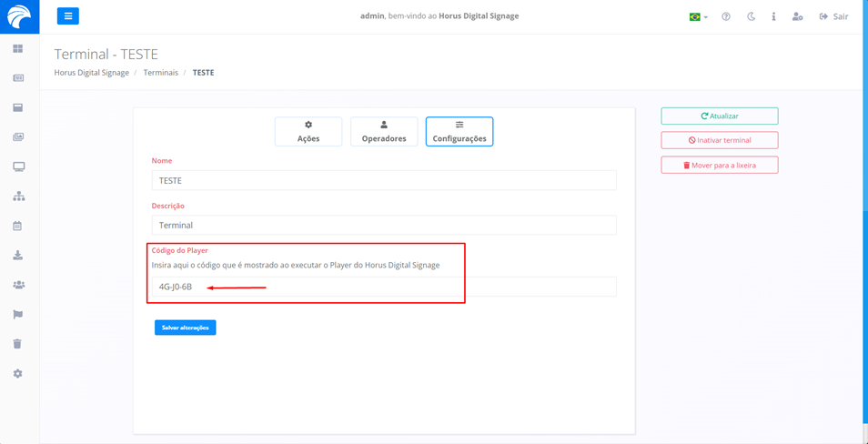Open the download icon in sidebar
Screen dimensions: 868x444
click(18, 256)
